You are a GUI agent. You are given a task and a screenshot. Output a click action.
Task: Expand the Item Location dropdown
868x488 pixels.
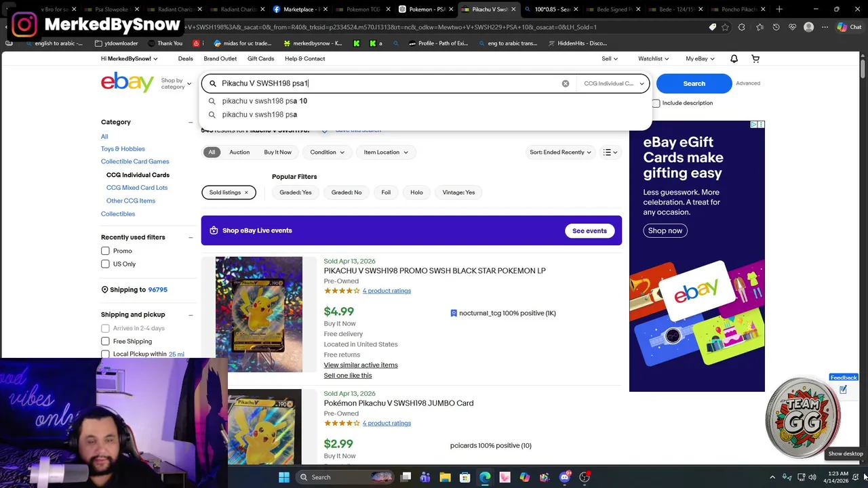(386, 152)
